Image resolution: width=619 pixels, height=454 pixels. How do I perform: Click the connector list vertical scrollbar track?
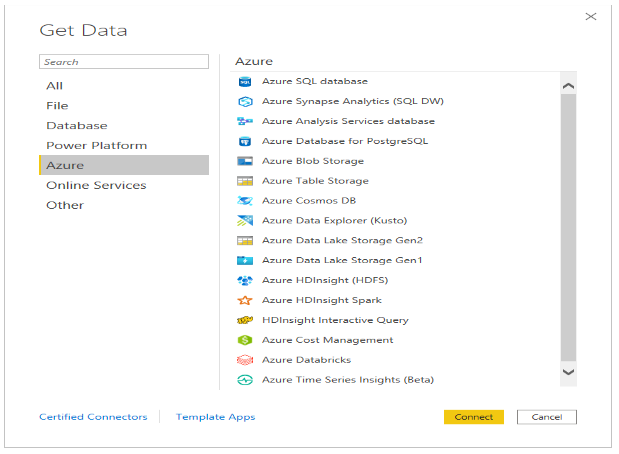click(568, 230)
